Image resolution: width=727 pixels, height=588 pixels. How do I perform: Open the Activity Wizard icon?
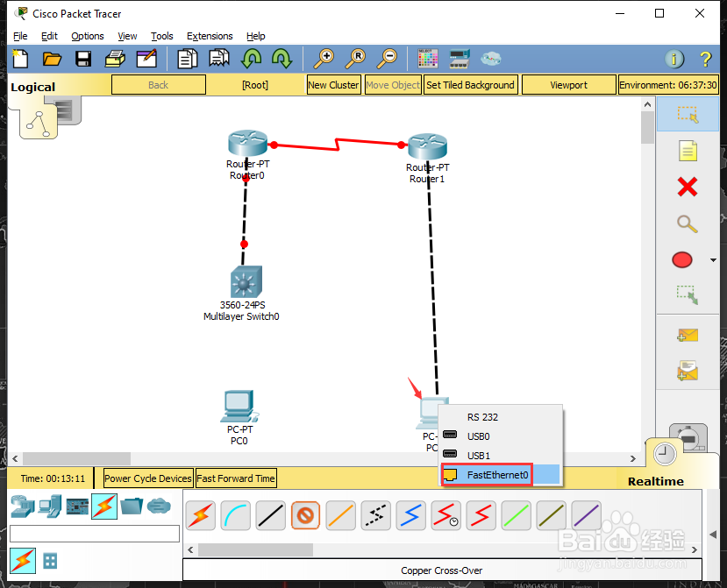click(x=146, y=59)
